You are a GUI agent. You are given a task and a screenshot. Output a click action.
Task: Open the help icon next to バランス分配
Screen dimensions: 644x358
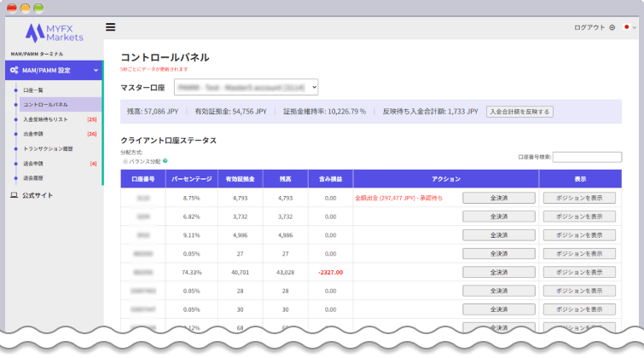[x=165, y=161]
